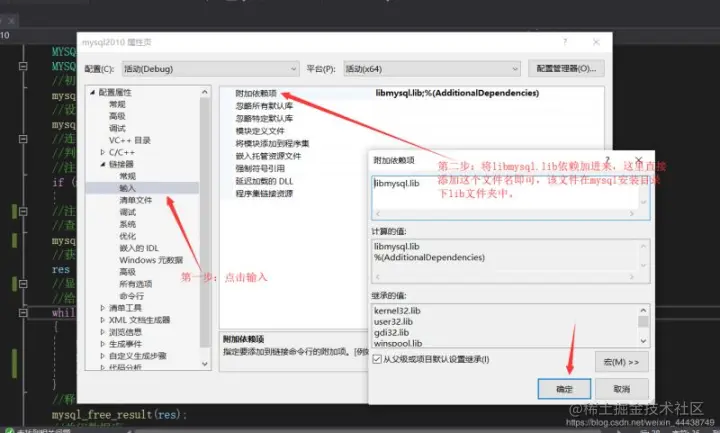Select 常规 under the 链接器 node

128,176
